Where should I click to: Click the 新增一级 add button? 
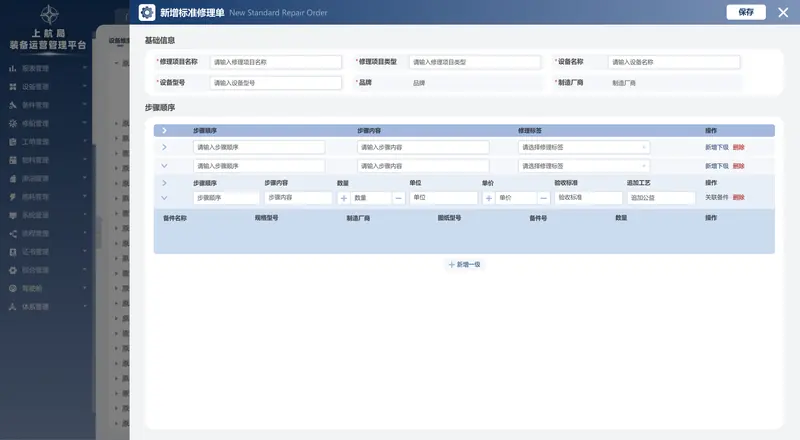tap(464, 264)
